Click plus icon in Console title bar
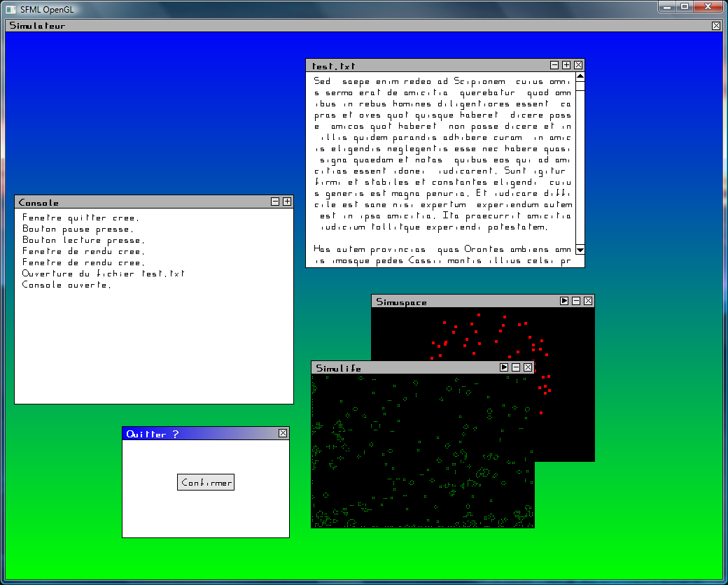 point(287,202)
